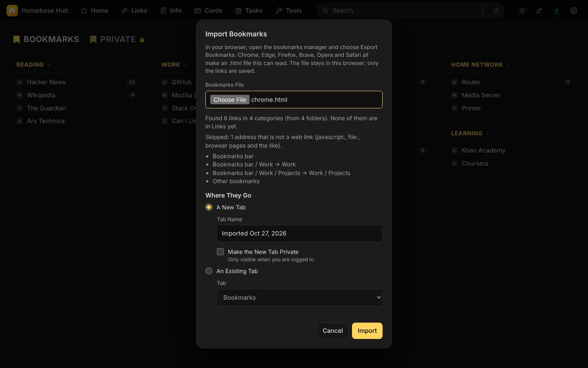Image resolution: width=588 pixels, height=368 pixels.
Task: Cancel the Import Bookmarks dialog
Action: tap(333, 331)
